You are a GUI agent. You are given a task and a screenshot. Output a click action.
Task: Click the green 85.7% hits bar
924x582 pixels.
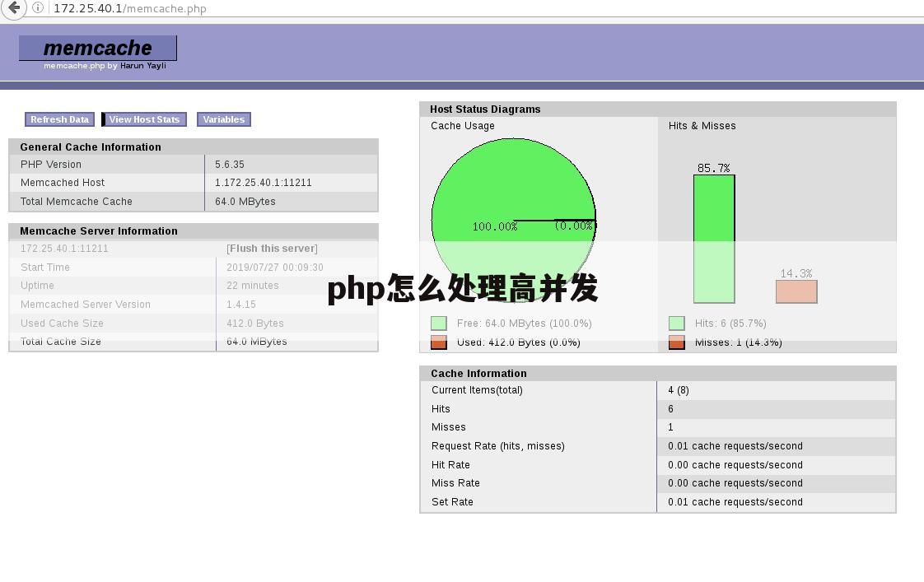(x=714, y=240)
